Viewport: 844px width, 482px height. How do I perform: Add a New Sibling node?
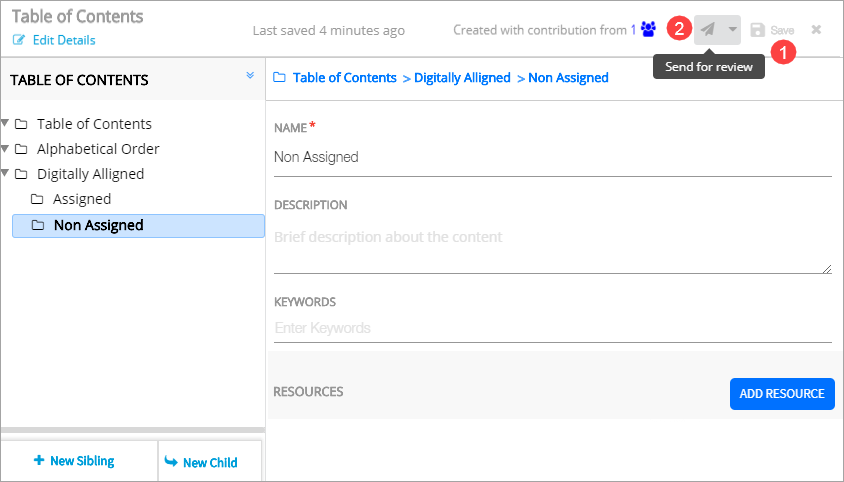[74, 461]
